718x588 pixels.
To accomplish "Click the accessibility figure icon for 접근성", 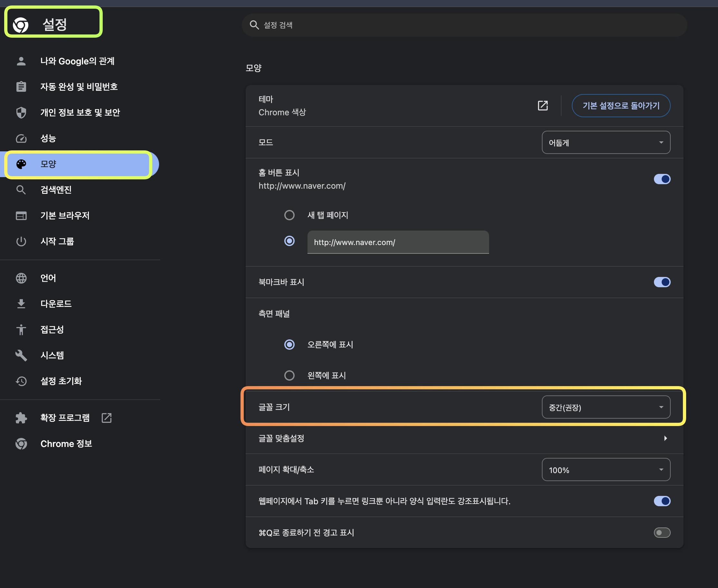I will (21, 329).
